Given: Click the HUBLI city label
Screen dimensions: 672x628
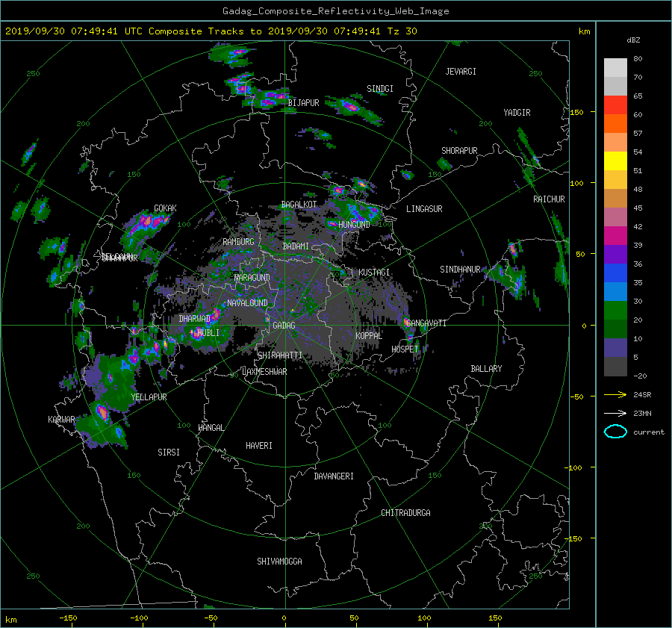Looking at the screenshot, I should coord(208,332).
